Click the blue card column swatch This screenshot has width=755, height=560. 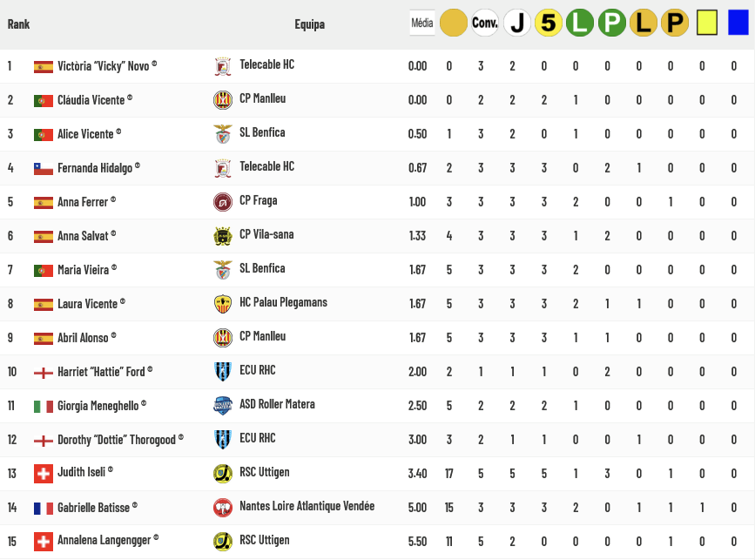click(738, 23)
